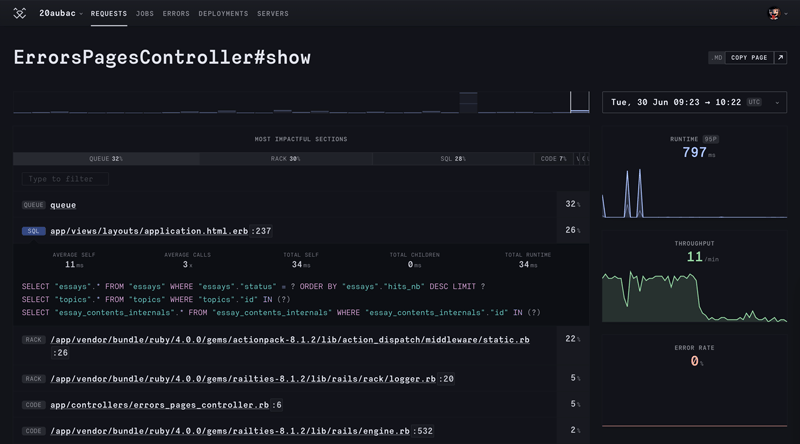Click the Runtime chart
800x444 pixels.
point(694,193)
